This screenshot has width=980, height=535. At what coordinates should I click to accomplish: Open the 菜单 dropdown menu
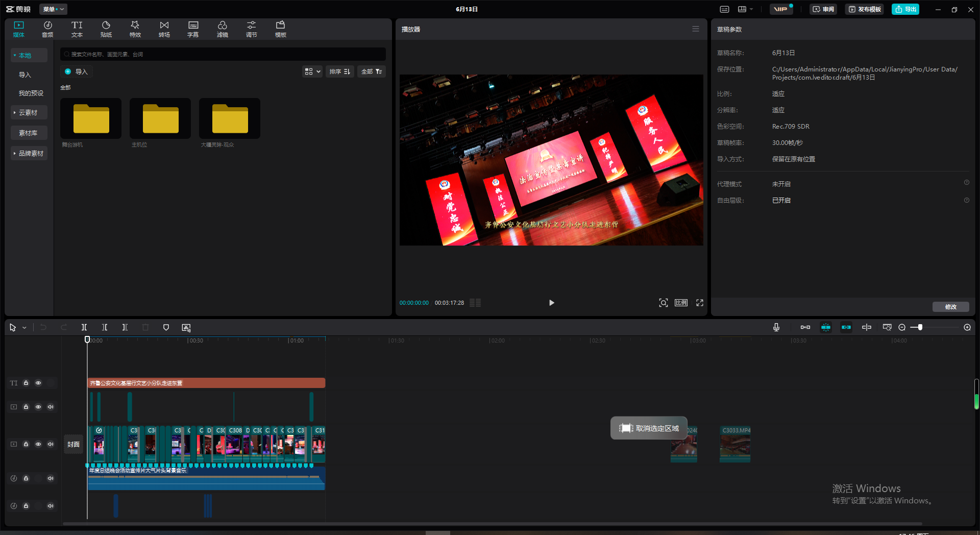point(53,9)
